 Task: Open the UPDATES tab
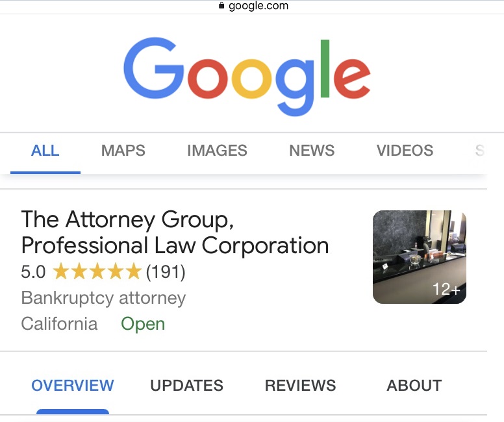pos(187,386)
